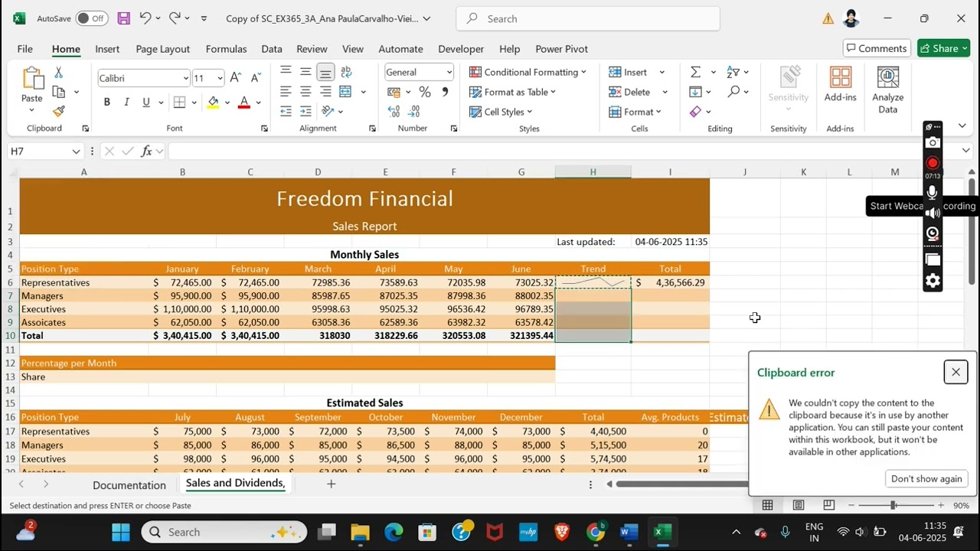The width and height of the screenshot is (980, 551).
Task: Expand Conditional Formatting menu
Action: coord(528,72)
